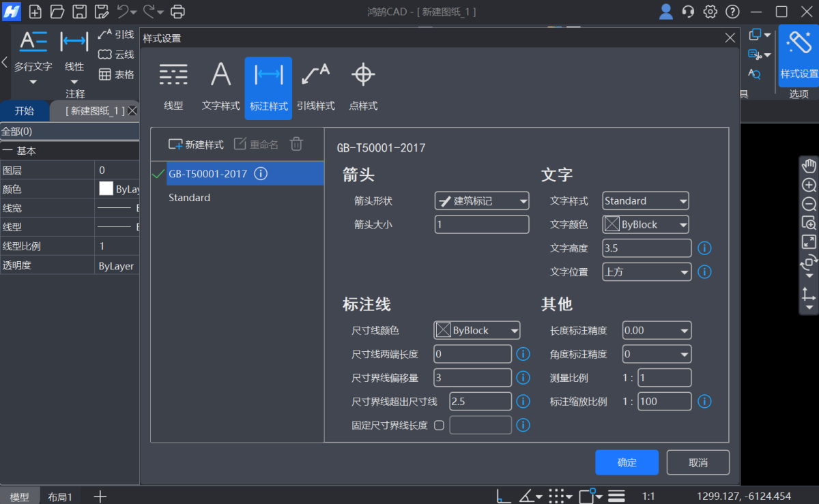Click the zoom-in icon on the right navigation bar
This screenshot has width=819, height=504.
(808, 185)
